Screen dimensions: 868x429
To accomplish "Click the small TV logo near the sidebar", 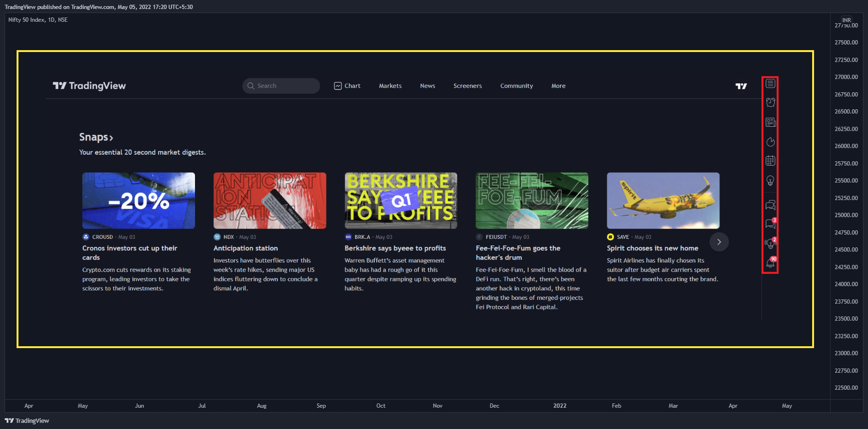I will 741,86.
